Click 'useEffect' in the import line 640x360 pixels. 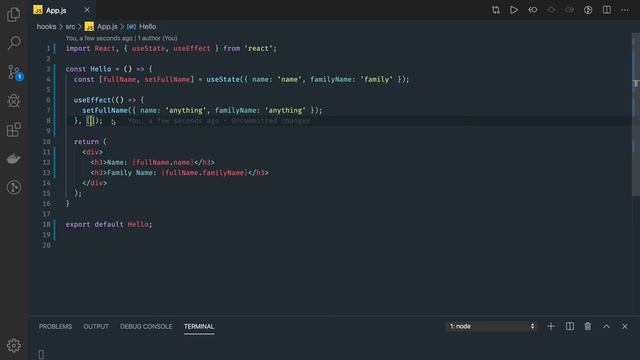point(191,48)
